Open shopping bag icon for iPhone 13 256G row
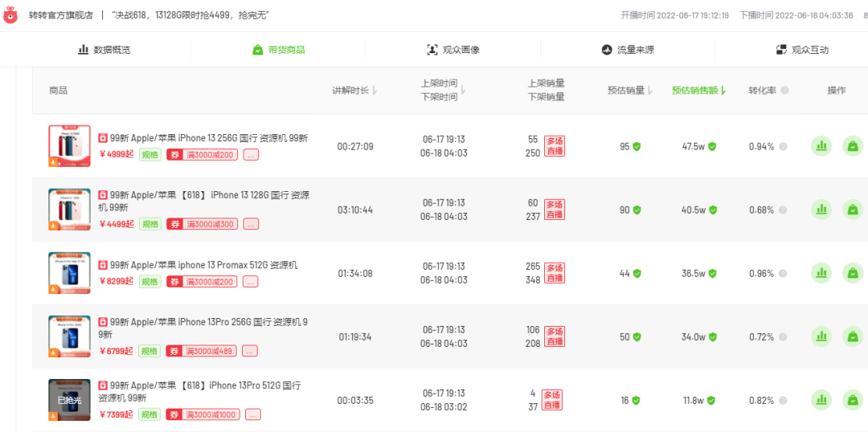This screenshot has width=868, height=432. (853, 146)
